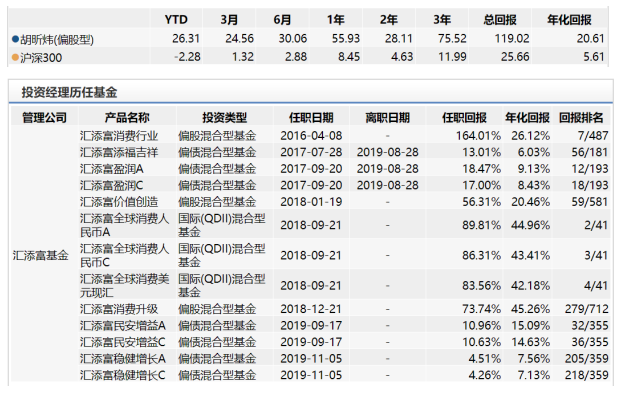
Task: Click the 产品名称 column header
Action: [127, 118]
